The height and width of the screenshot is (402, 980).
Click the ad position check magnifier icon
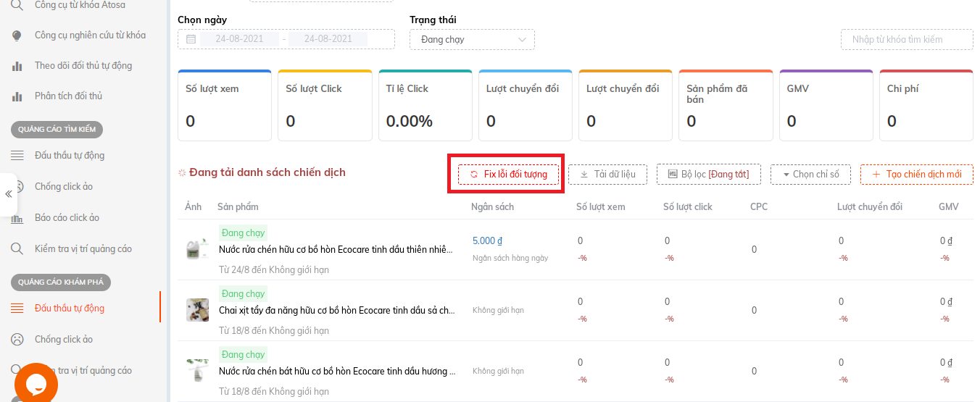17,248
